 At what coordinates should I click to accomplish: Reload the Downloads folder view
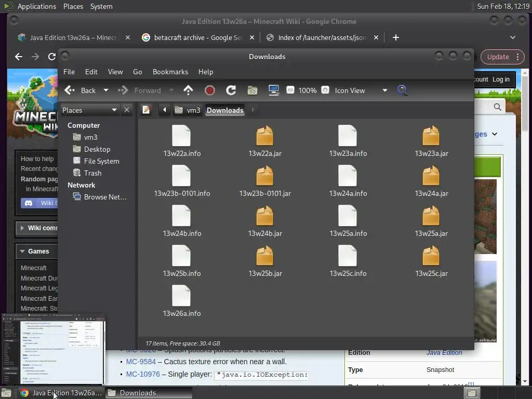click(x=231, y=90)
